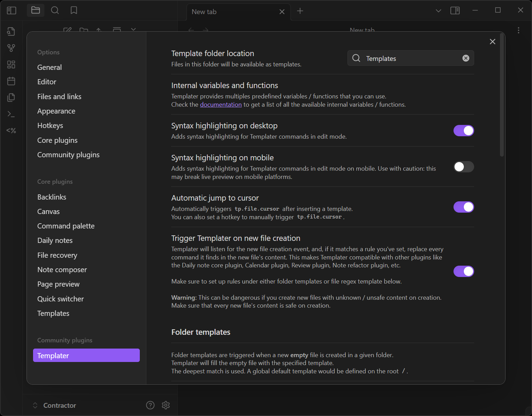532x416 pixels.
Task: Open the file explorer folder icon
Action: (35, 10)
